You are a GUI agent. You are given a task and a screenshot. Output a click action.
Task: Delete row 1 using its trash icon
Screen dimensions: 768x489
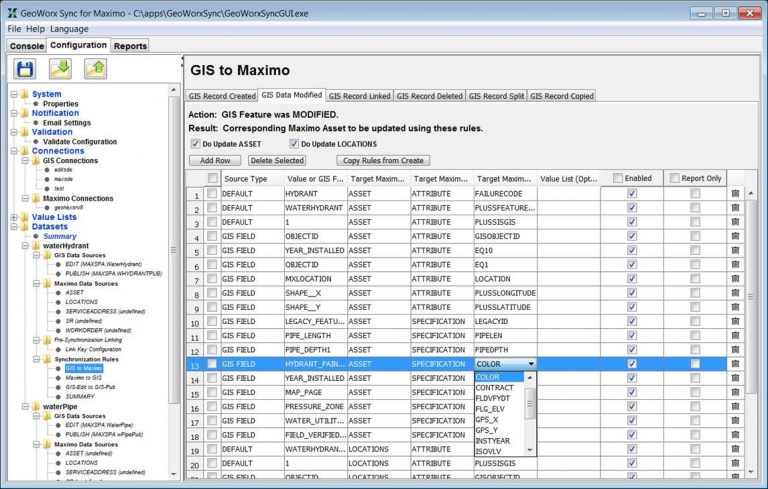click(x=736, y=193)
